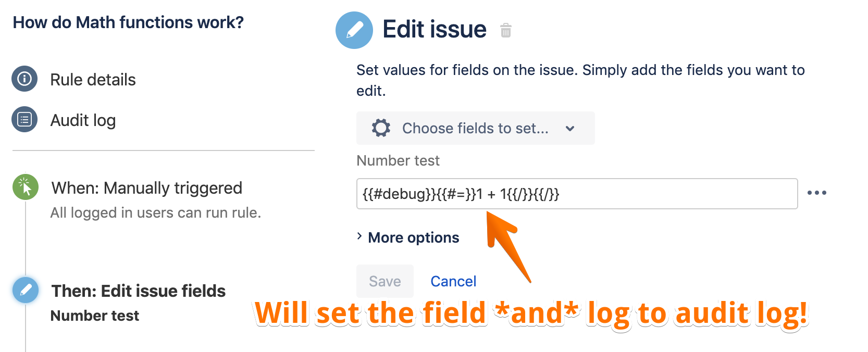Viewport: 868px width, 352px height.
Task: Select the When: Manually triggered step
Action: pyautogui.click(x=146, y=188)
